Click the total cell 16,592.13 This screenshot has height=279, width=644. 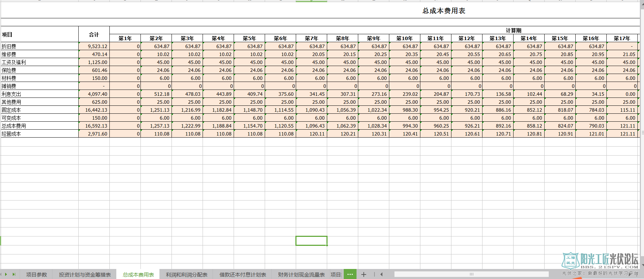(94, 126)
